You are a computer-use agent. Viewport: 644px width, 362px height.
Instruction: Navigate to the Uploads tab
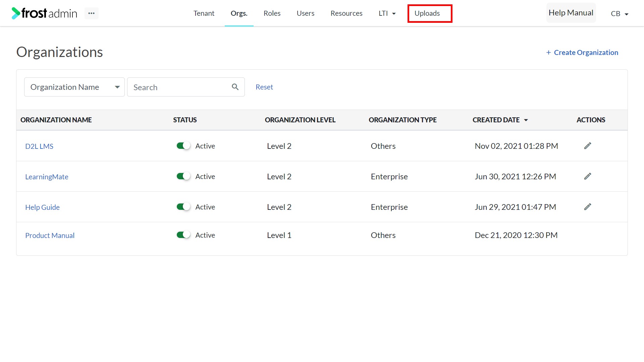pyautogui.click(x=427, y=13)
